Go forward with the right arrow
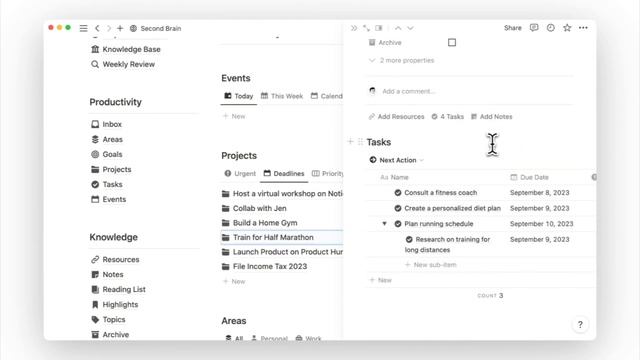Viewport: 640px width, 360px height. (x=109, y=28)
